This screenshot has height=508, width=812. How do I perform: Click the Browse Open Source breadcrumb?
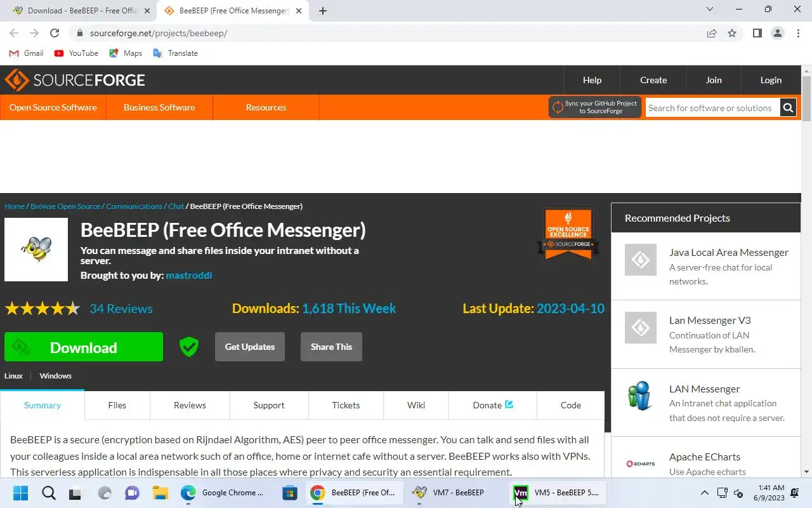(65, 206)
